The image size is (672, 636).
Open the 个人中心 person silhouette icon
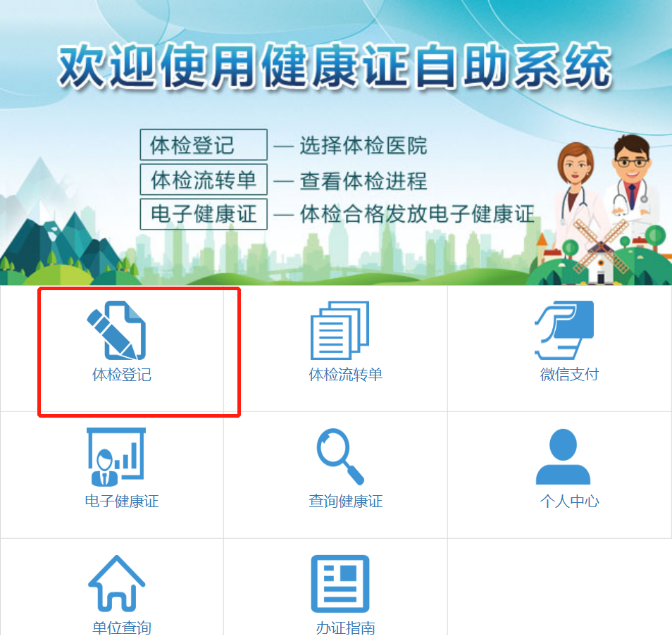pyautogui.click(x=563, y=457)
